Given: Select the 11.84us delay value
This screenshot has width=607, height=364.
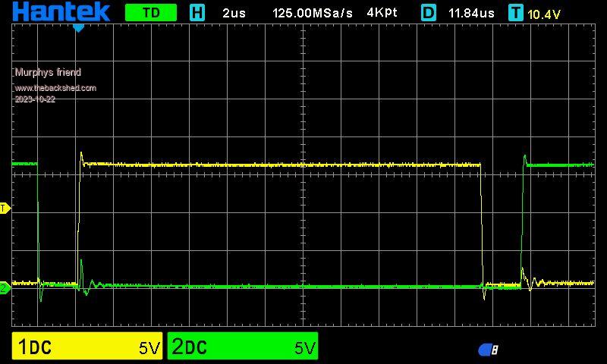Looking at the screenshot, I should pos(471,13).
